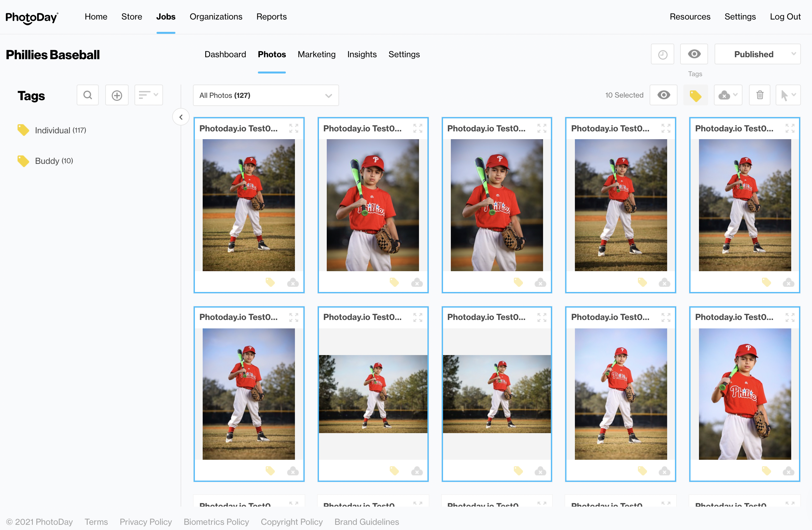Open the tag sort order dropdown
The width and height of the screenshot is (812, 530).
click(x=148, y=95)
